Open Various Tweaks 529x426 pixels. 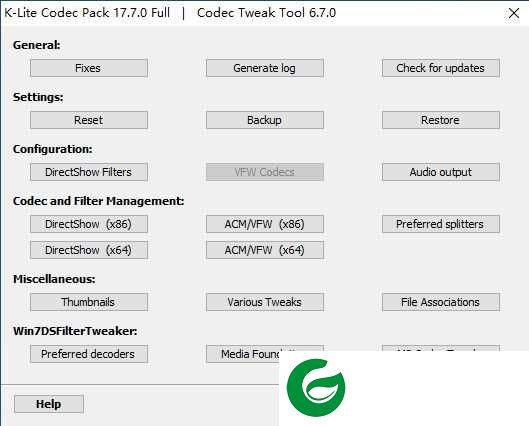[x=265, y=302]
